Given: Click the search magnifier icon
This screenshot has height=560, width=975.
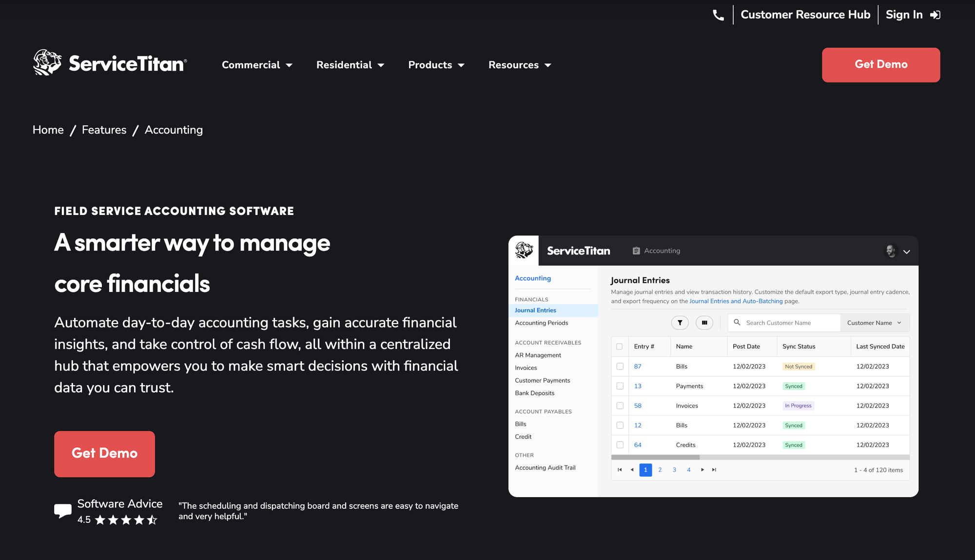Looking at the screenshot, I should point(737,322).
